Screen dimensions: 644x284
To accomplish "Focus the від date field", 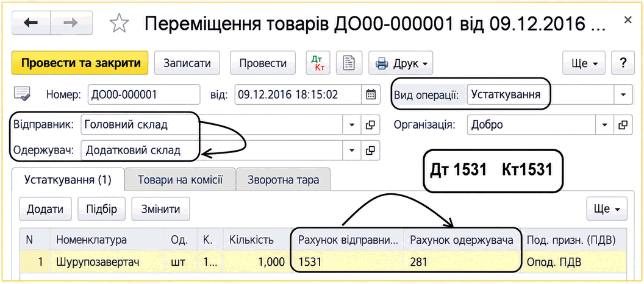I will pyautogui.click(x=298, y=95).
